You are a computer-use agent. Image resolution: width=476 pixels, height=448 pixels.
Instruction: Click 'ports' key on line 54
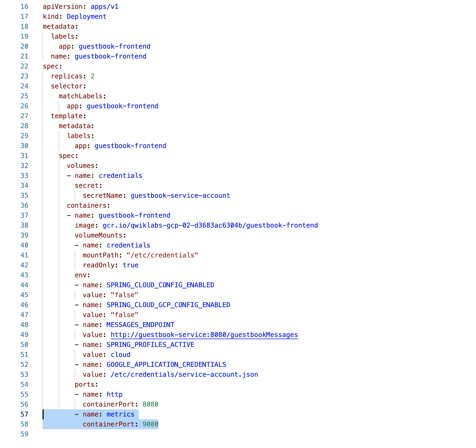(x=84, y=384)
